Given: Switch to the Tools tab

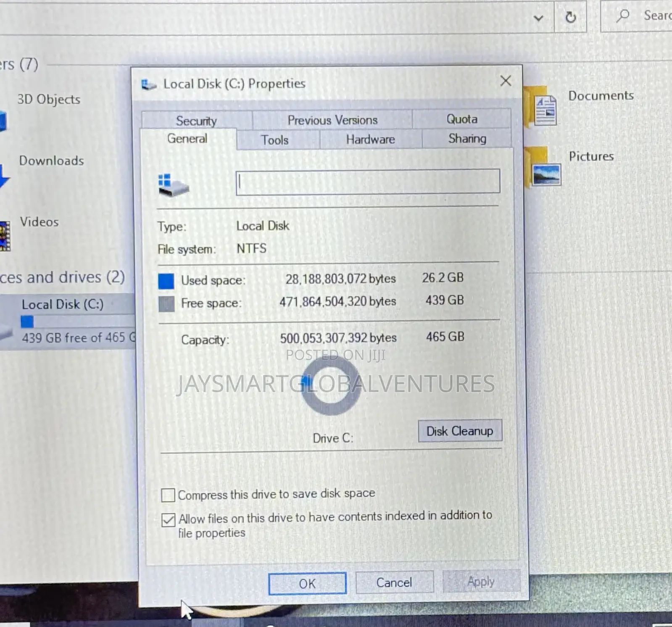Looking at the screenshot, I should (275, 140).
